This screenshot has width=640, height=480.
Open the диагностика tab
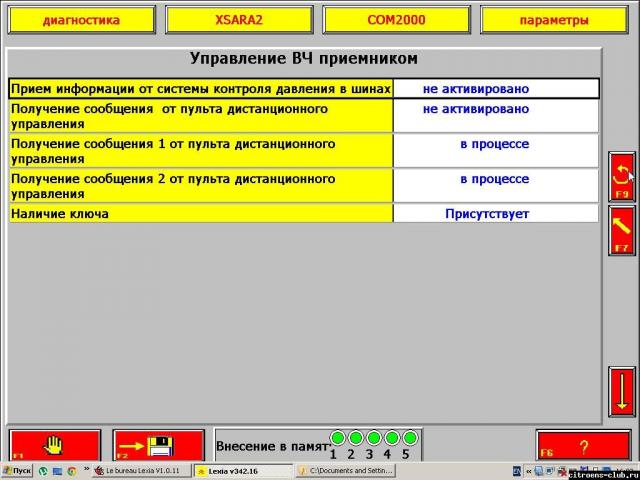82,20
